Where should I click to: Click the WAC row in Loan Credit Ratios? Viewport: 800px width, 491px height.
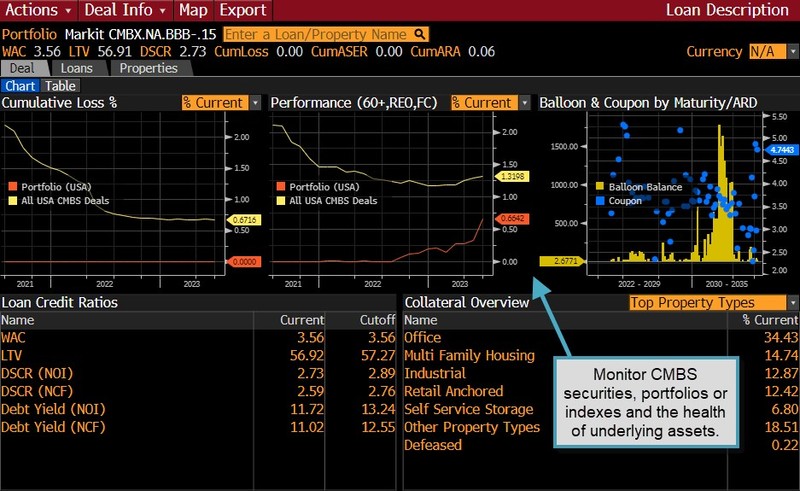[x=198, y=338]
